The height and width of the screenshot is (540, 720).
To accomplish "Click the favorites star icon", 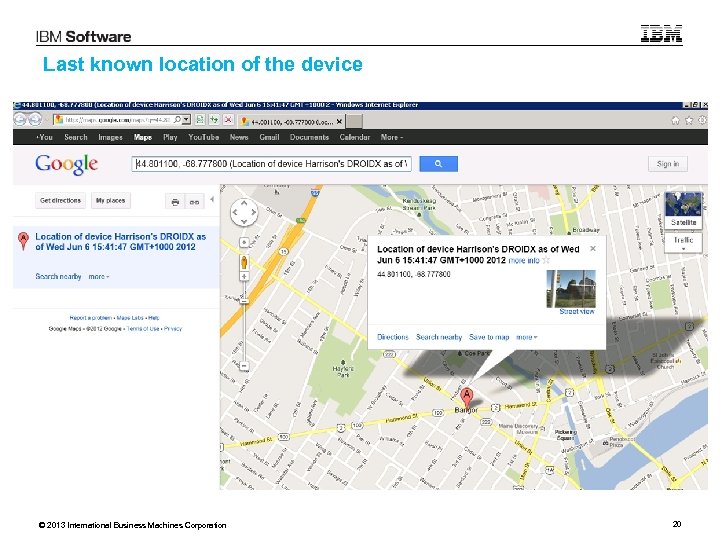I will click(x=689, y=120).
